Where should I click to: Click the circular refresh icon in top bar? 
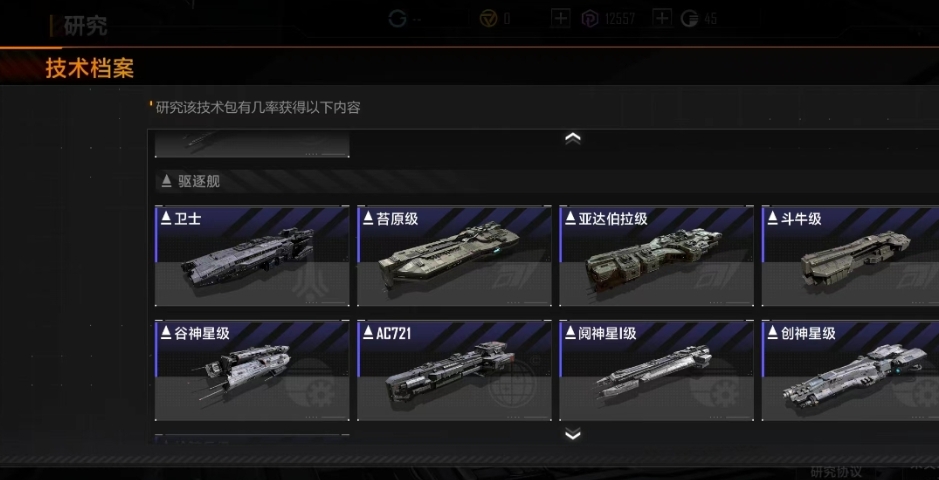(x=397, y=19)
